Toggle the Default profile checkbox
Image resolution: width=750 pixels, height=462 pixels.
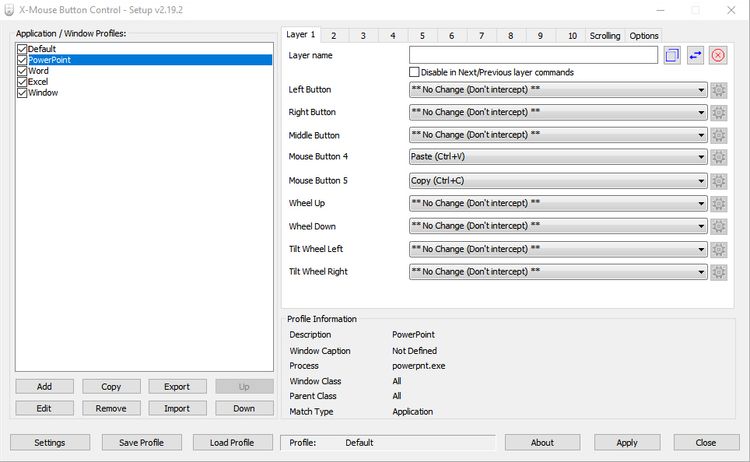(22, 49)
